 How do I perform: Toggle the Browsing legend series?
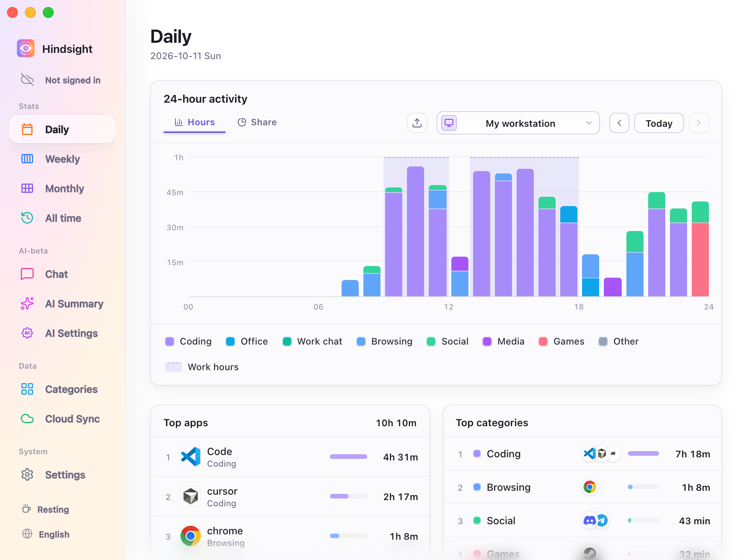click(384, 341)
